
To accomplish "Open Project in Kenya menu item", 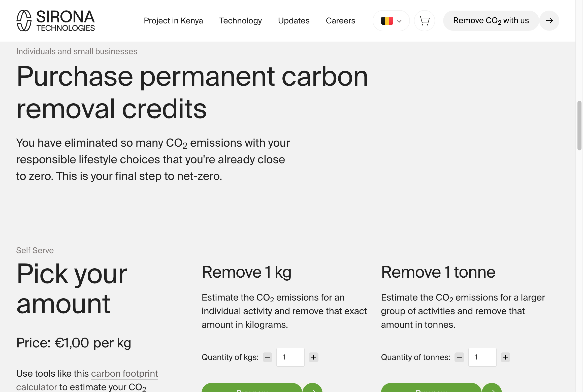I will pos(173,21).
